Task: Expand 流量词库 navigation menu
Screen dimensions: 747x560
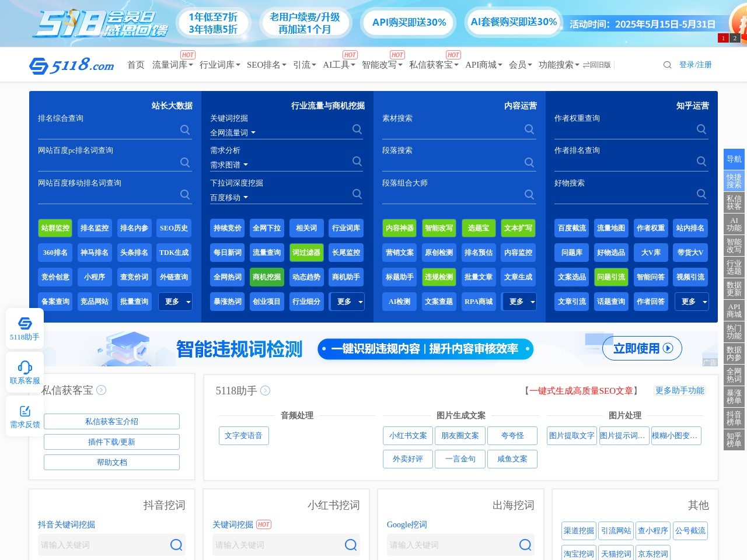Action: coord(172,65)
